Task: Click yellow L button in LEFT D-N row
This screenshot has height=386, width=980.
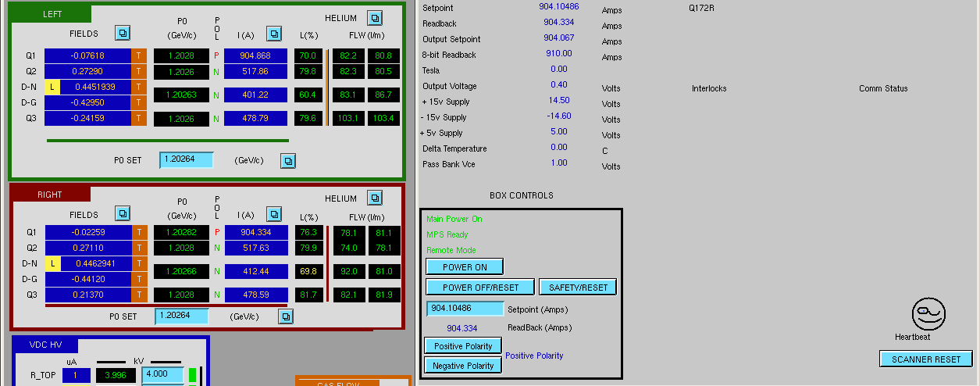Action: point(52,87)
